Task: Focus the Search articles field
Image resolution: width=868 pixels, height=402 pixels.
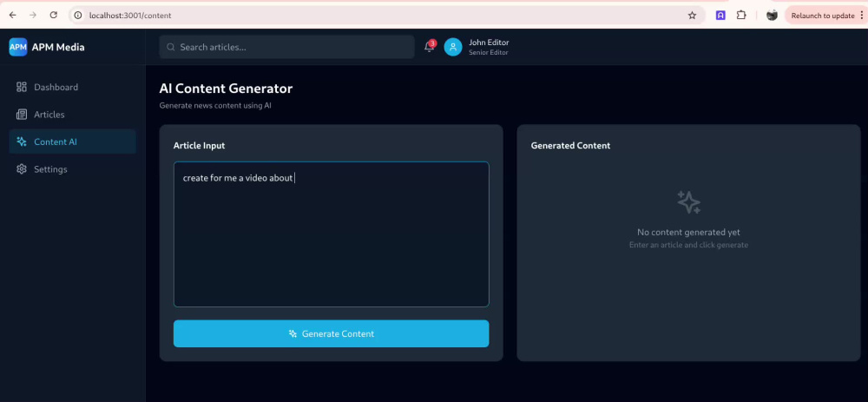Action: pos(286,47)
